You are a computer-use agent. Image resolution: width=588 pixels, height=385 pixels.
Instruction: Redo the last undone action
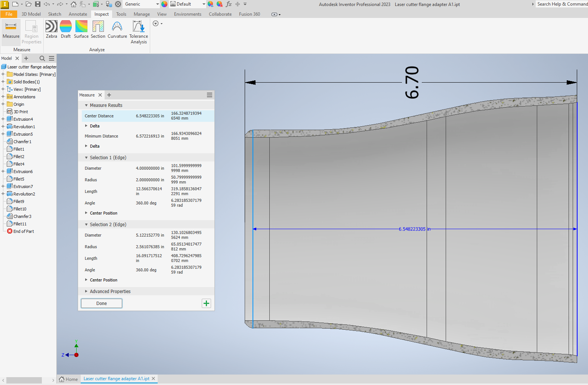(60, 4)
